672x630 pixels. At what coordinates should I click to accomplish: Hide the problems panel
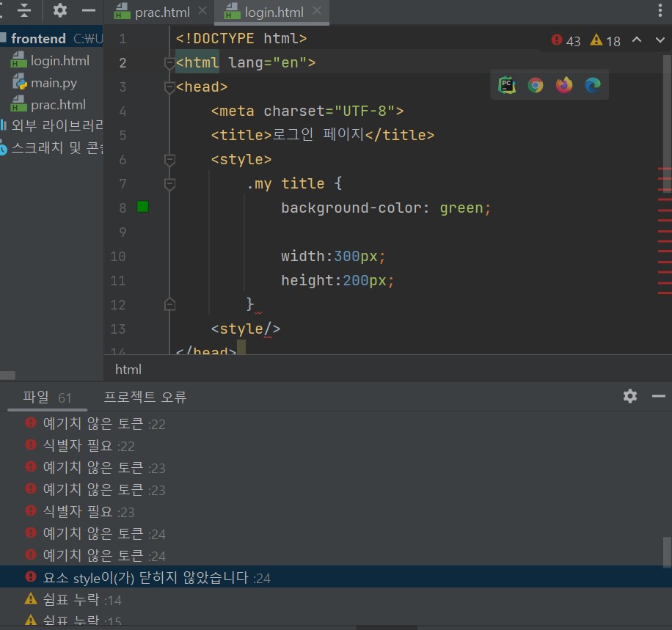659,396
